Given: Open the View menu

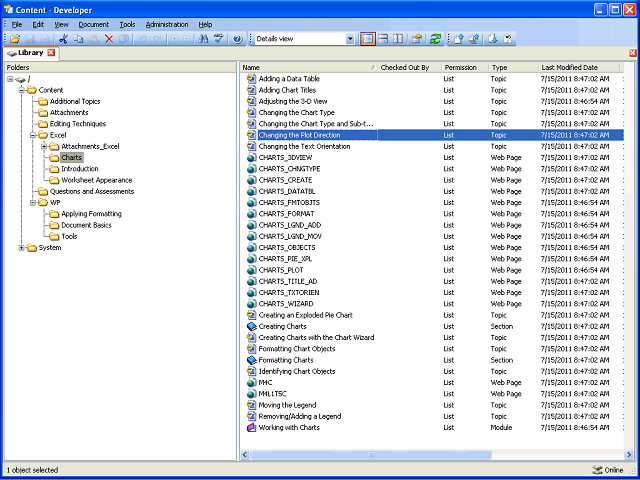Looking at the screenshot, I should click(62, 24).
